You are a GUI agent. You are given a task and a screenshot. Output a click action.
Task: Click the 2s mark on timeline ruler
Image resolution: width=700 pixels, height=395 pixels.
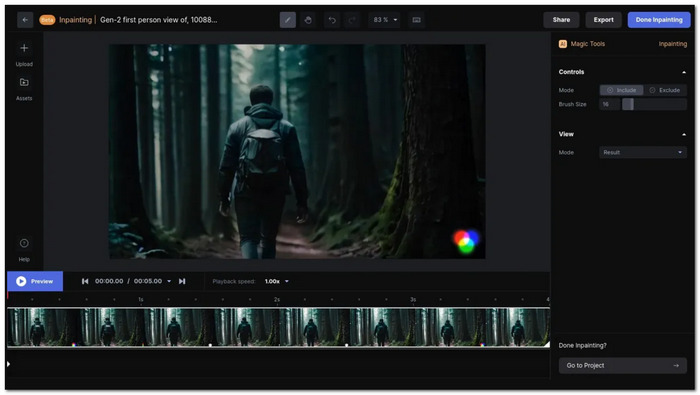coord(277,299)
